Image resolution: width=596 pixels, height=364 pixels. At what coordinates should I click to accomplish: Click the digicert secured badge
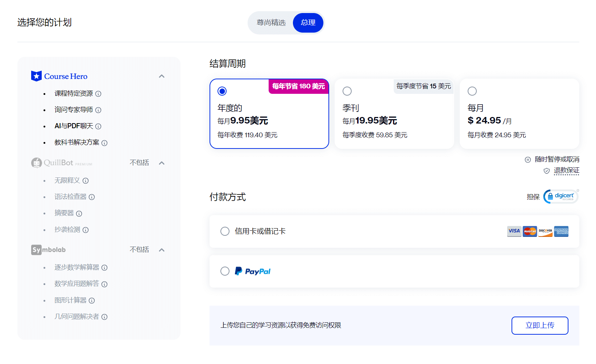560,196
